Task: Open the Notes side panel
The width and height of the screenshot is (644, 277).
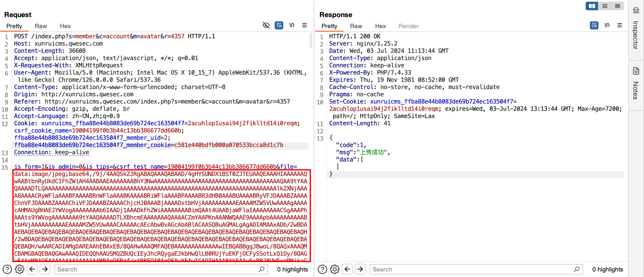Action: pyautogui.click(x=636, y=84)
